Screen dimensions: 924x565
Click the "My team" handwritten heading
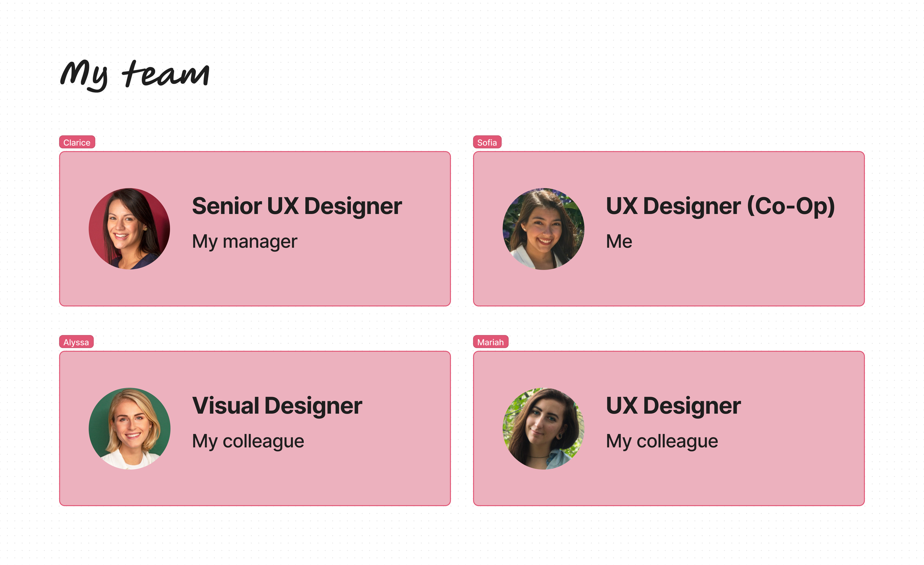coord(134,74)
